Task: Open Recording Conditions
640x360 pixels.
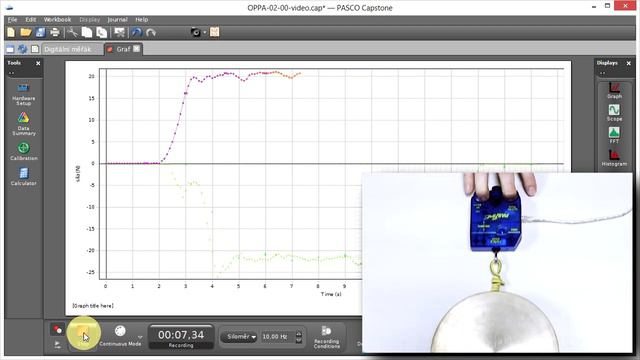Action: click(x=327, y=337)
